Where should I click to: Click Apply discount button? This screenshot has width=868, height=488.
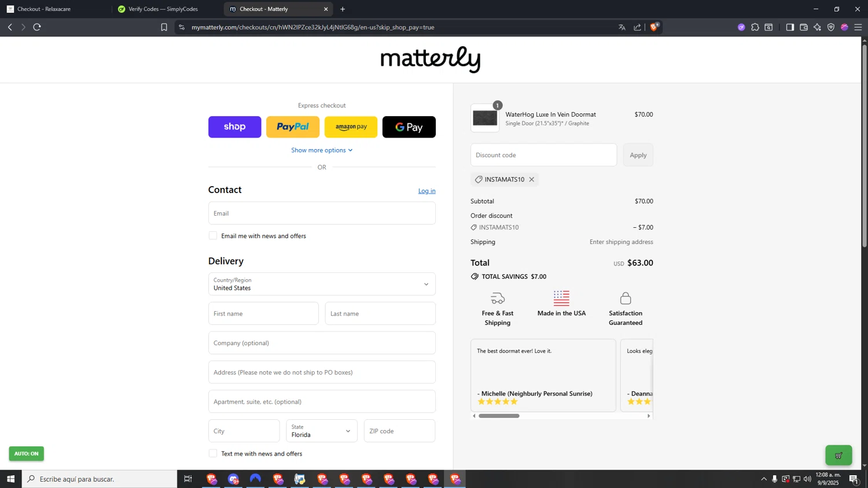click(638, 155)
